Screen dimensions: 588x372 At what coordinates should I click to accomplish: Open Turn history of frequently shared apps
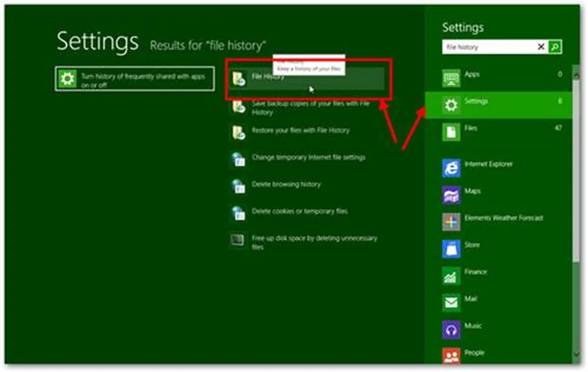point(135,79)
